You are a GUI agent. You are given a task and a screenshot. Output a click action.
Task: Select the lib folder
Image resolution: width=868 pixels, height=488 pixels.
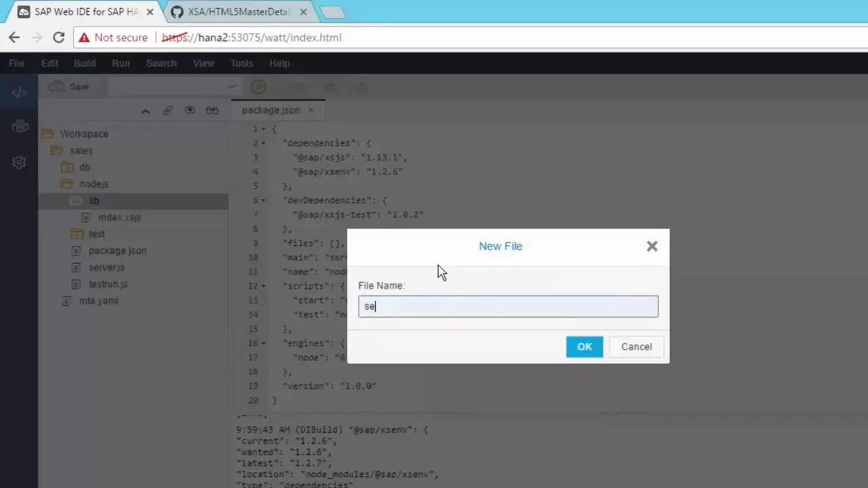pyautogui.click(x=94, y=201)
